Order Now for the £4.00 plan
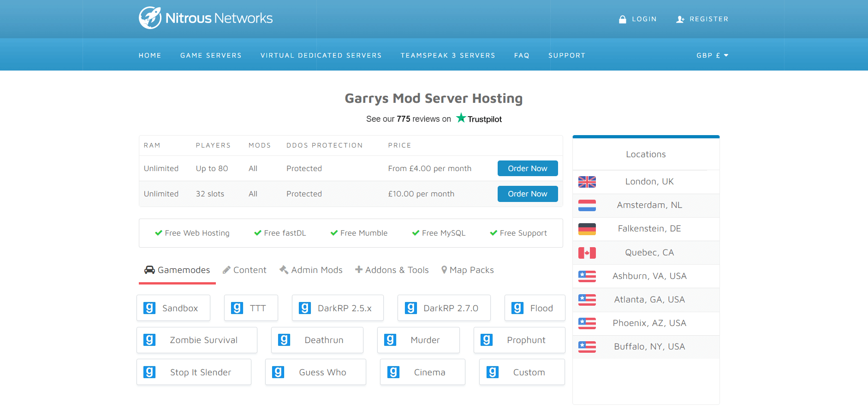This screenshot has height=415, width=868. [x=528, y=168]
